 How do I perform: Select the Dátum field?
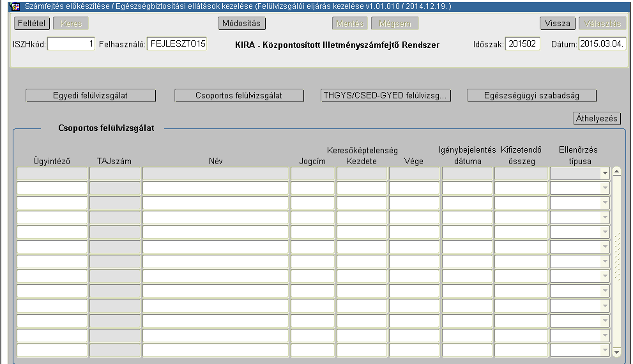point(602,43)
